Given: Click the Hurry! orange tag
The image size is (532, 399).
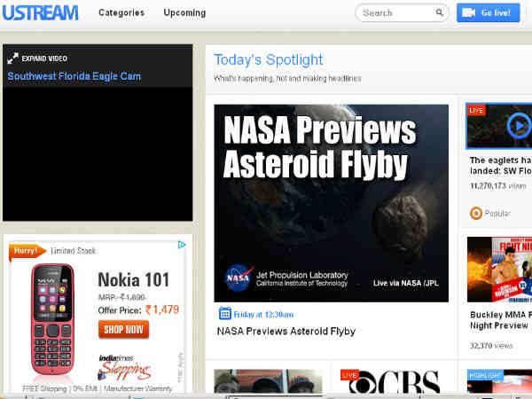Looking at the screenshot, I should [27, 252].
